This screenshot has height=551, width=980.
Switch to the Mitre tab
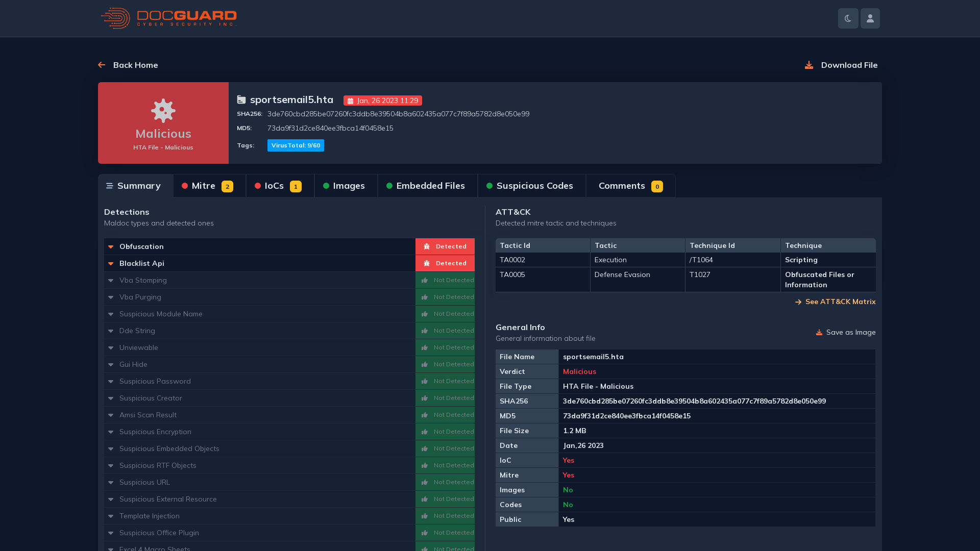click(209, 186)
